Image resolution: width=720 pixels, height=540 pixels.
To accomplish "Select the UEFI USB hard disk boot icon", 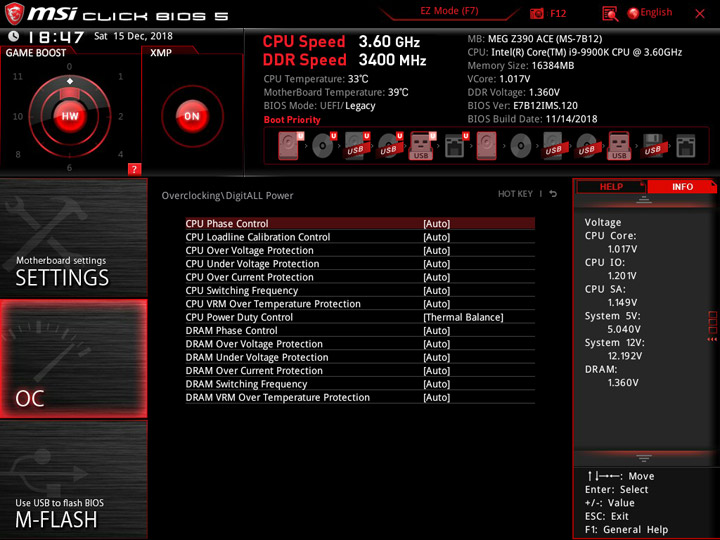I will click(x=357, y=146).
